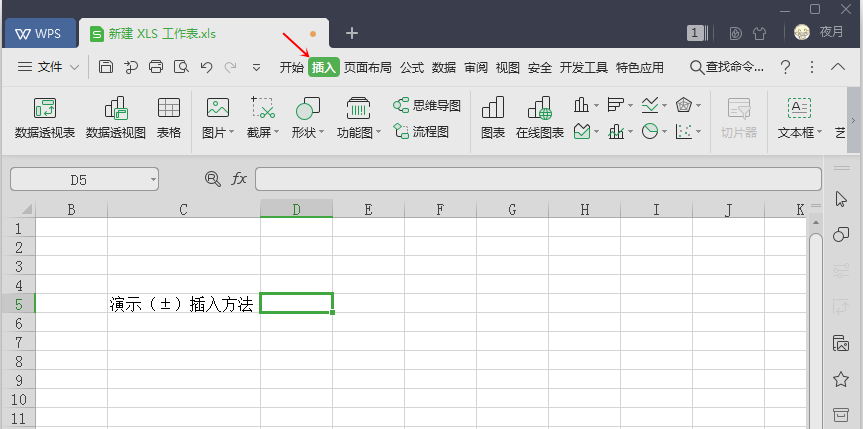Open the File (文件) menu dropdown

point(48,67)
